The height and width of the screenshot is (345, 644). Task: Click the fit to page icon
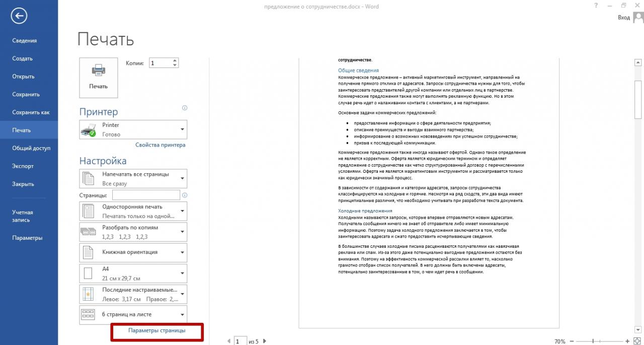coord(637,341)
